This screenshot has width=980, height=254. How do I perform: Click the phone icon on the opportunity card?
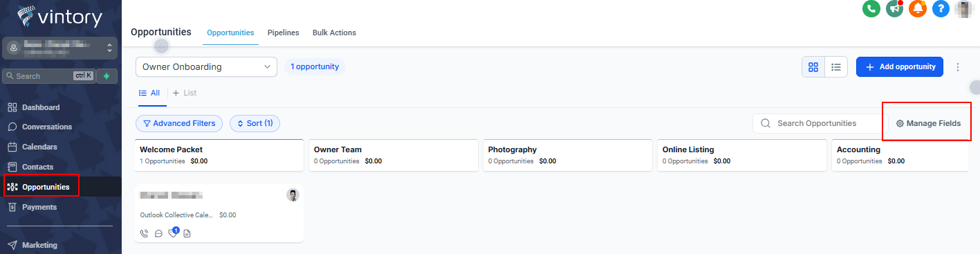coord(145,233)
